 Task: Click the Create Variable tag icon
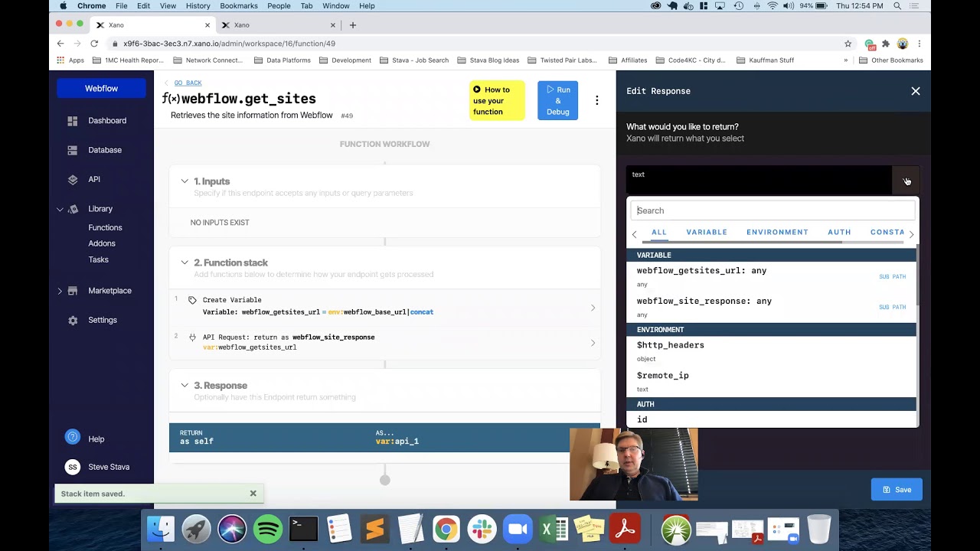click(x=192, y=300)
